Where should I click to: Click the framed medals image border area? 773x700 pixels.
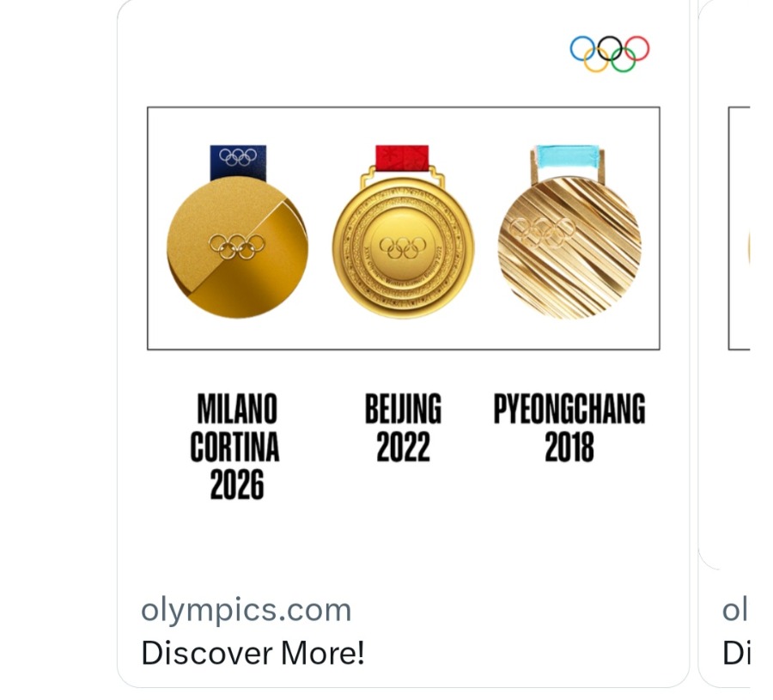click(x=404, y=228)
